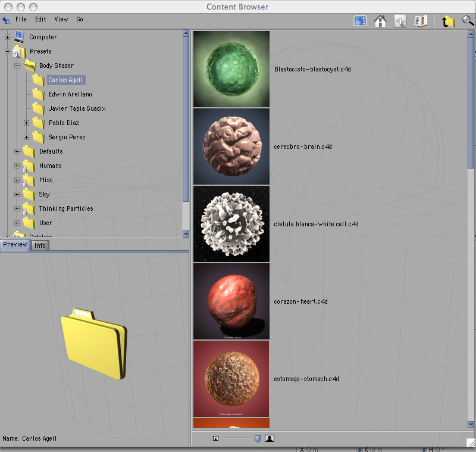Click the Sergio Perez folder icon
This screenshot has height=452, width=476.
point(39,138)
